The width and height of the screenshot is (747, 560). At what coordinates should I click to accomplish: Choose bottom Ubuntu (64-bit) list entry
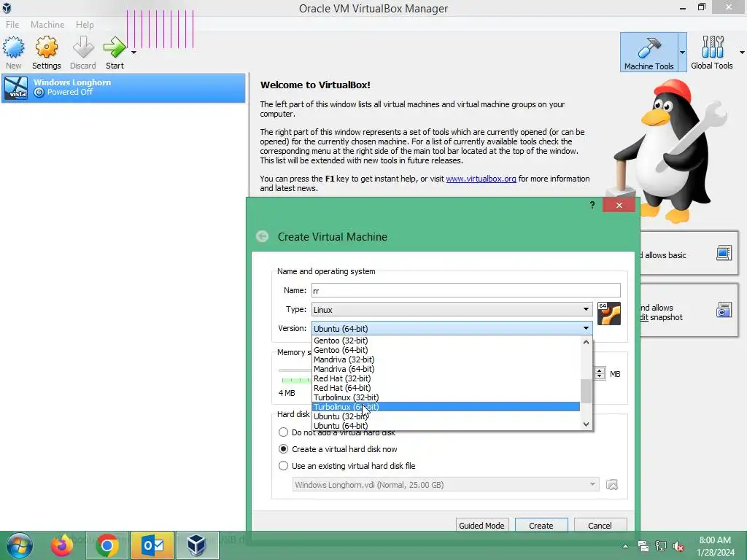click(446, 426)
